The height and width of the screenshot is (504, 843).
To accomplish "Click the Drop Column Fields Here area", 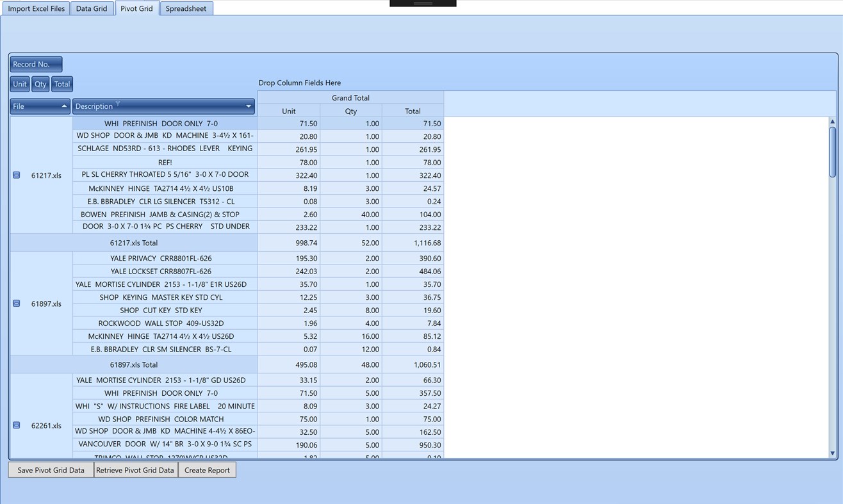I will click(x=299, y=83).
